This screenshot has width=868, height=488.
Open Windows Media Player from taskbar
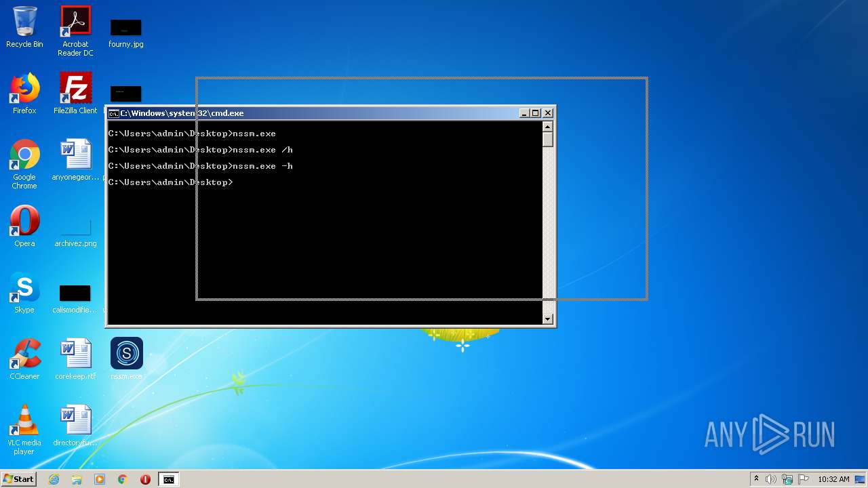click(100, 479)
